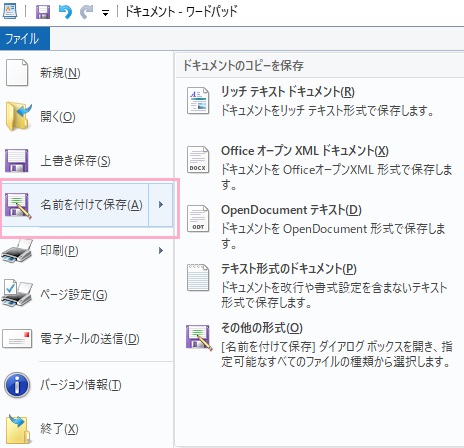
Task: Click the Redo arrow in quick access toolbar
Action: click(x=86, y=12)
